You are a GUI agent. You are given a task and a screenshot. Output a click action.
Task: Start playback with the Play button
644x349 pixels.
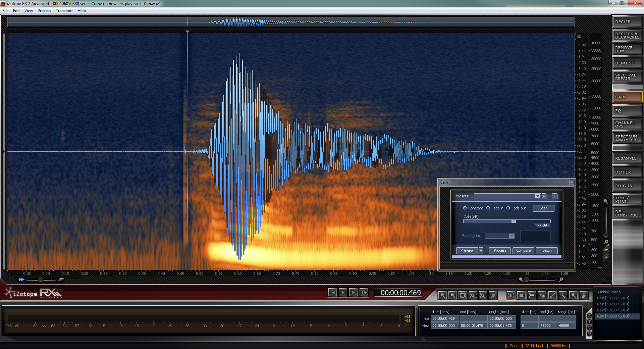point(343,293)
